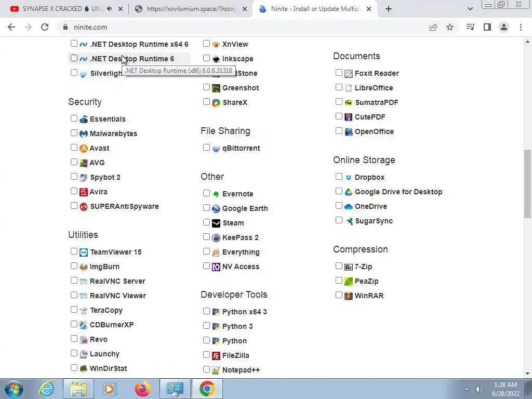Click the NV Access icon
Viewport: 532px width, 399px height.
tap(216, 267)
